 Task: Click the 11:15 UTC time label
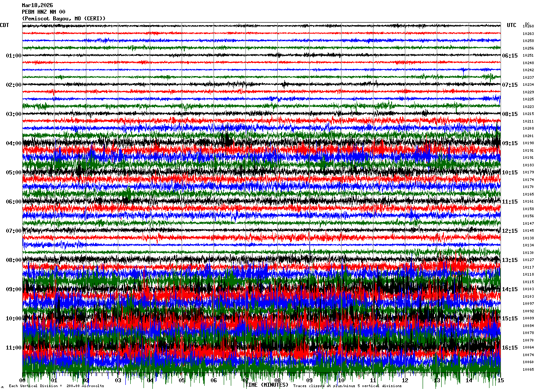[510, 202]
